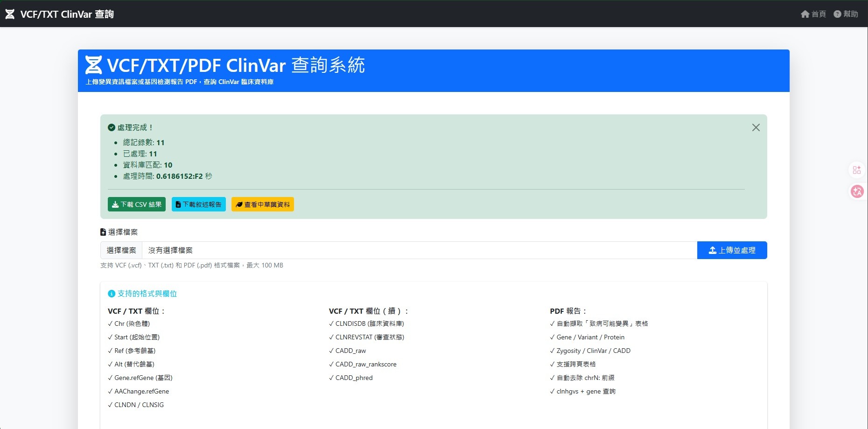Click the PDF 報告： column heading

pos(568,311)
